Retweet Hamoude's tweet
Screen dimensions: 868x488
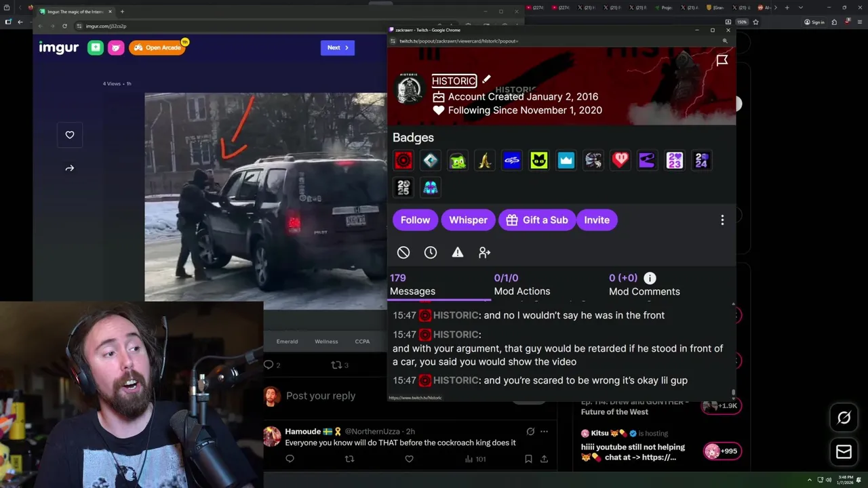(x=349, y=459)
